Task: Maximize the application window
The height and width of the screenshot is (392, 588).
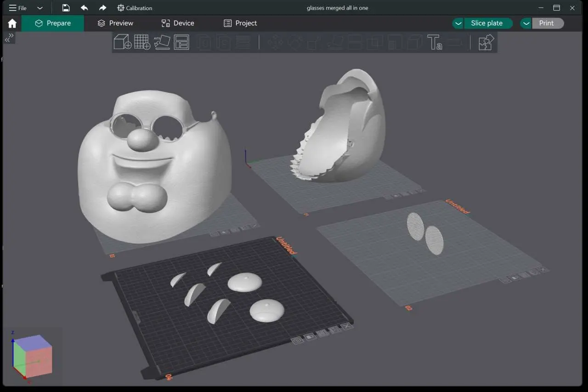Action: [557, 8]
